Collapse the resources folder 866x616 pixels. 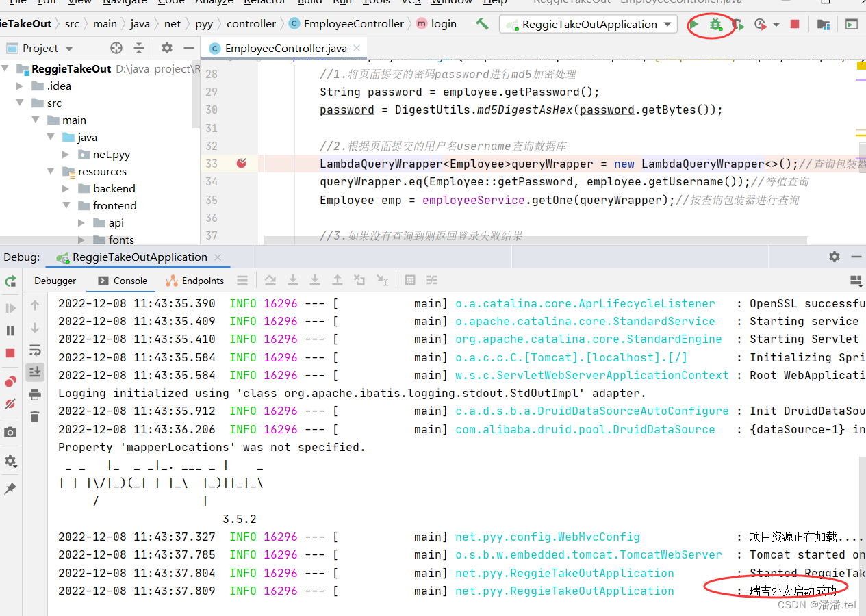tap(51, 172)
